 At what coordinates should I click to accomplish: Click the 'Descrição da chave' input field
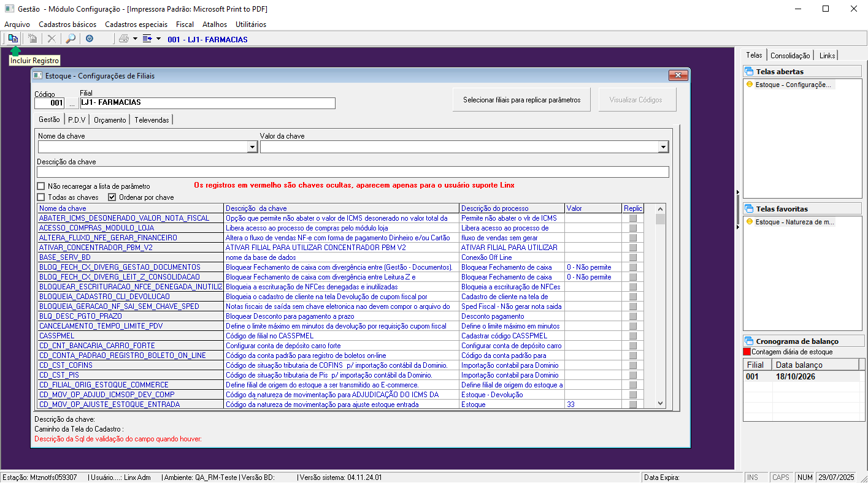tap(353, 172)
